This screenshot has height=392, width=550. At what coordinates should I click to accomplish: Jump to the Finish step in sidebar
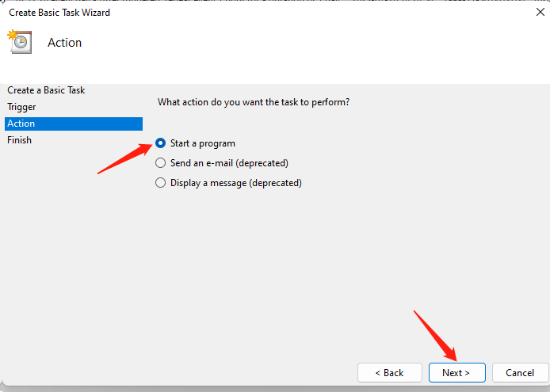[x=19, y=140]
